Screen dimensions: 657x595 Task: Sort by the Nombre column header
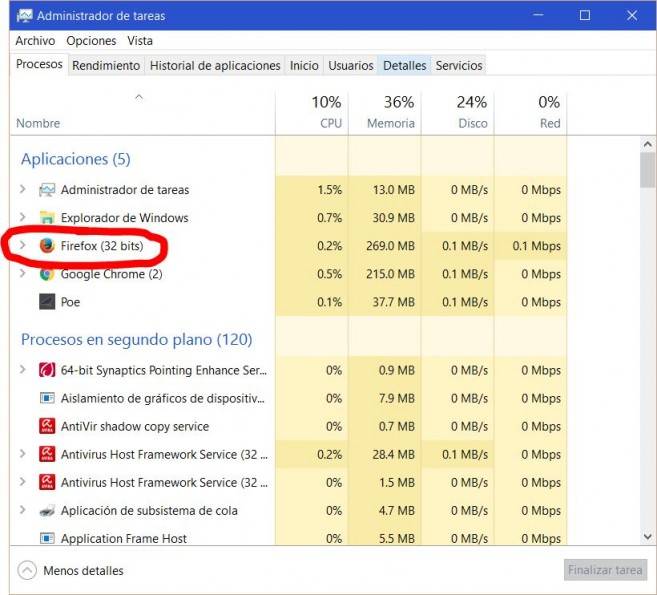(142, 113)
